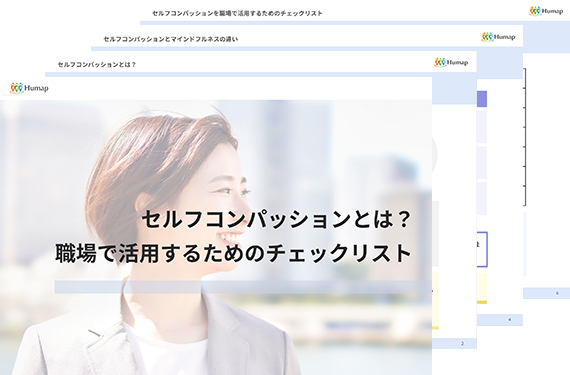Click the blue-outlined box on slide 4
Screen dimensions: 570x375
[482, 250]
